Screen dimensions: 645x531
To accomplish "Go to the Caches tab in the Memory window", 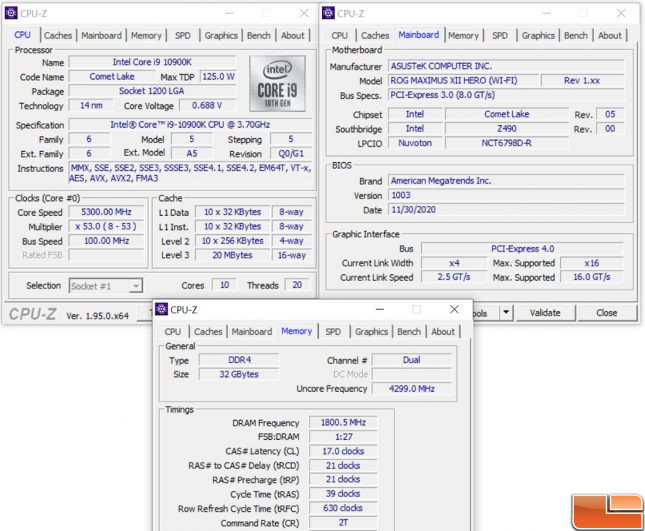I will pyautogui.click(x=208, y=332).
